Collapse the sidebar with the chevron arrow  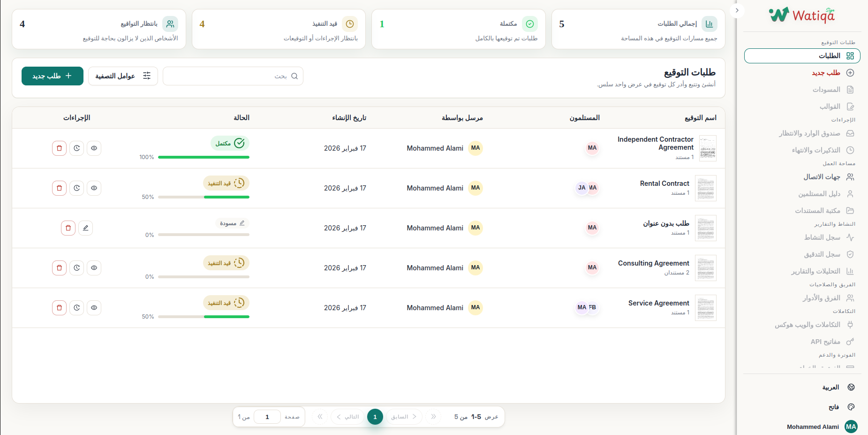736,10
